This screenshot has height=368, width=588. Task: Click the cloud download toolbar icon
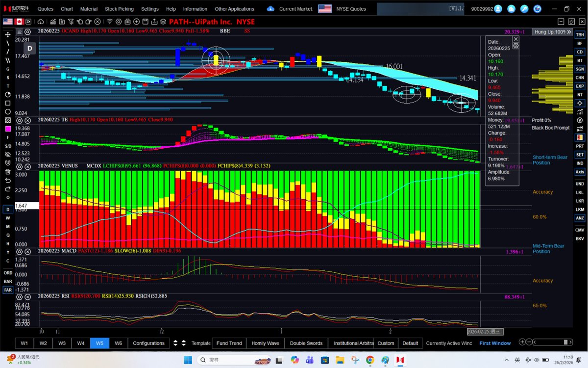[41, 22]
